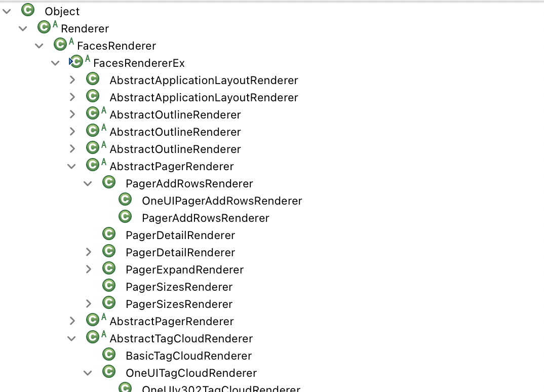Click the BasicTagCloudRenderer class icon
This screenshot has height=392, width=544.
tap(109, 355)
